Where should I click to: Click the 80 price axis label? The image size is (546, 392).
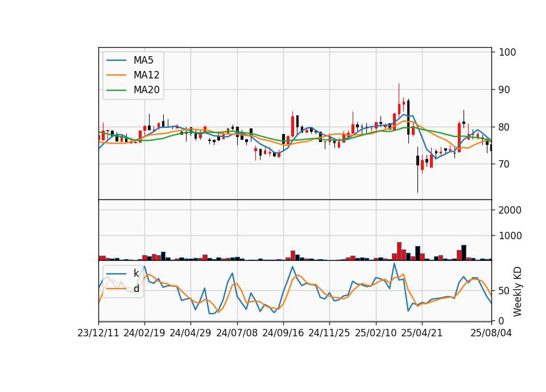click(x=504, y=127)
